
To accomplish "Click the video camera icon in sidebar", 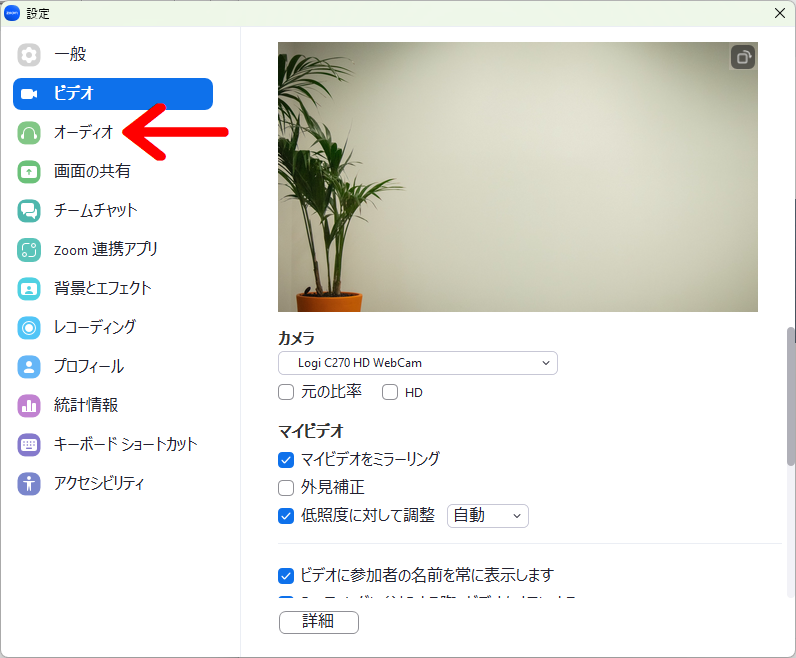I will pos(29,94).
